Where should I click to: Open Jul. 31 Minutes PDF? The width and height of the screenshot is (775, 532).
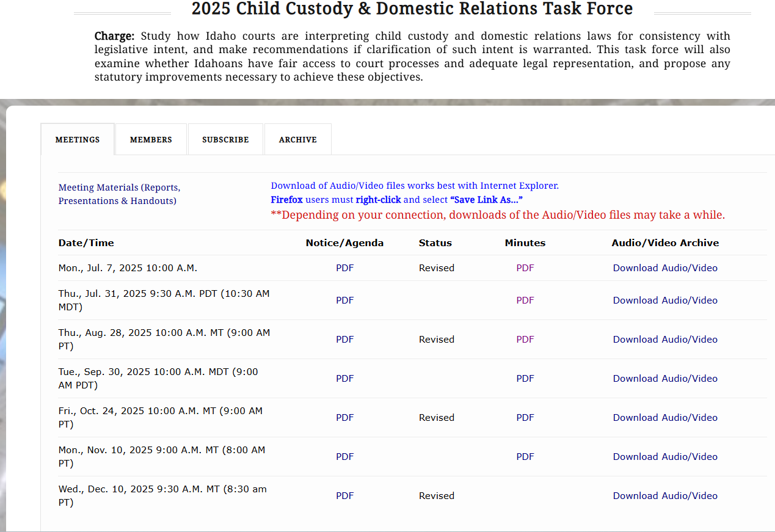click(x=525, y=301)
